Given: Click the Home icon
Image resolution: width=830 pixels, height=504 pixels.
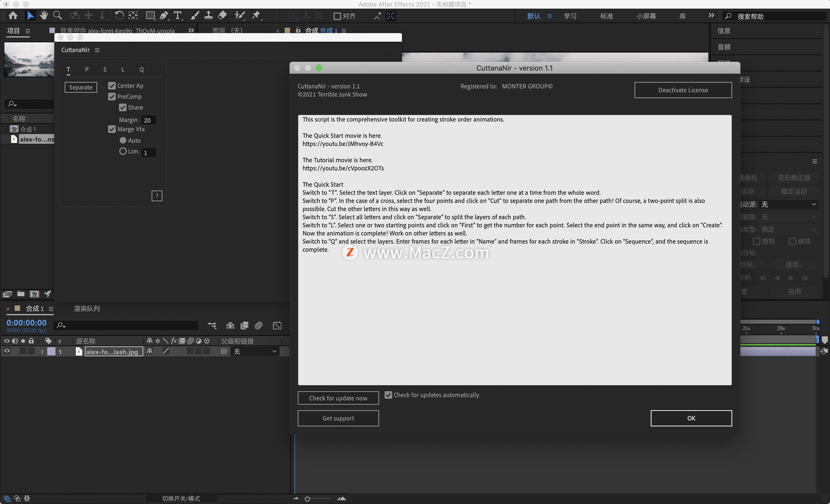Looking at the screenshot, I should (x=13, y=16).
